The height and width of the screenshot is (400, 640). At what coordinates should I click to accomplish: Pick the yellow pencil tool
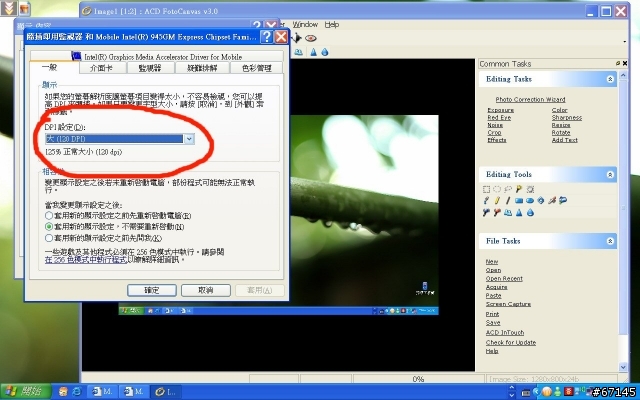tap(497, 200)
